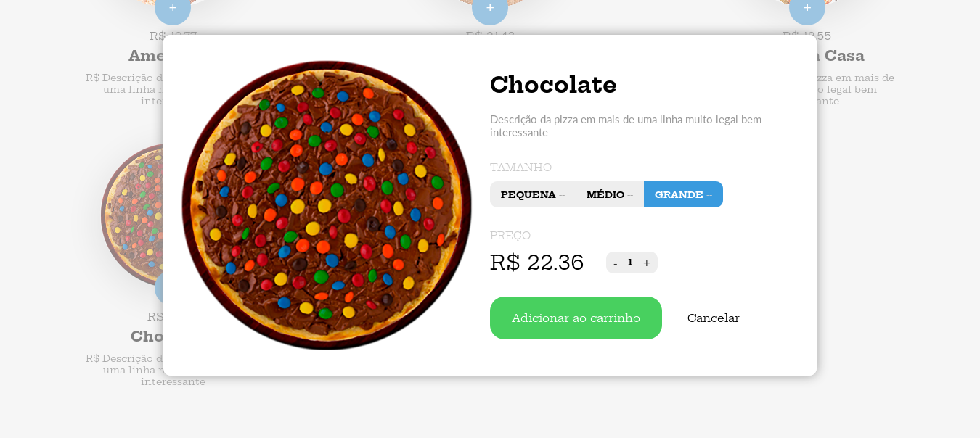Click the R$ 22.36 price

point(536,263)
